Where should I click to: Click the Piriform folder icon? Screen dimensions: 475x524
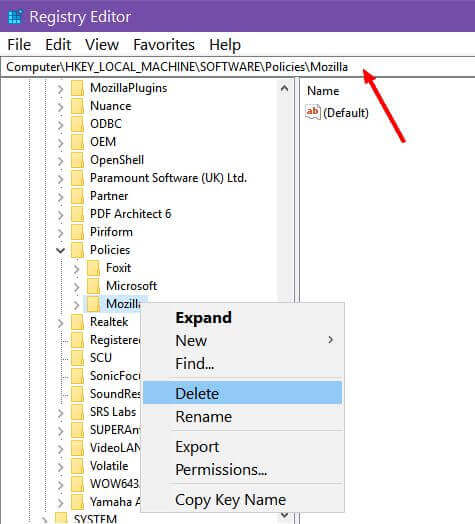[78, 232]
